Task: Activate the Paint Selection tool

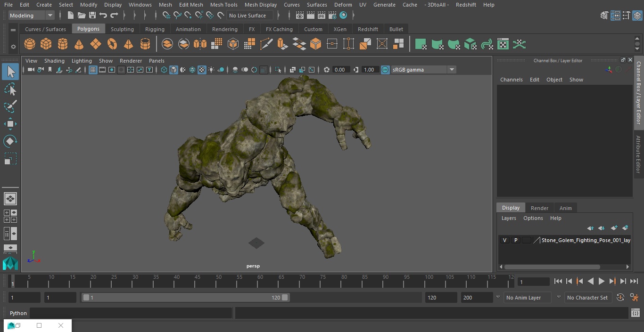Action: click(10, 106)
